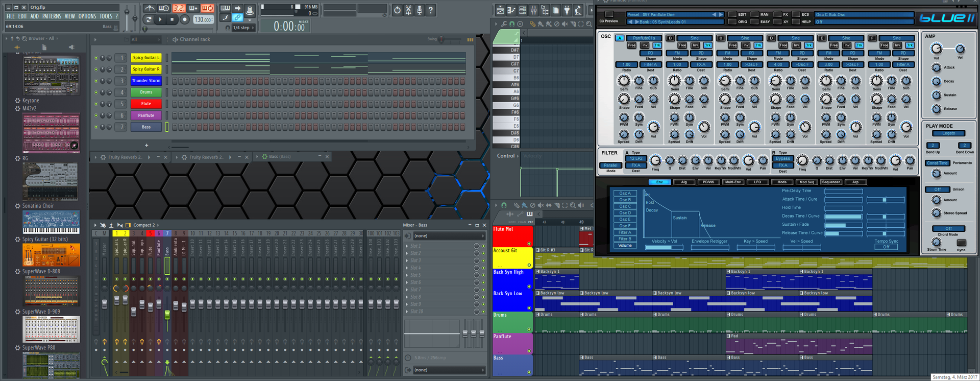Open the PATTERNS menu
The height and width of the screenshot is (381, 980).
point(52,16)
